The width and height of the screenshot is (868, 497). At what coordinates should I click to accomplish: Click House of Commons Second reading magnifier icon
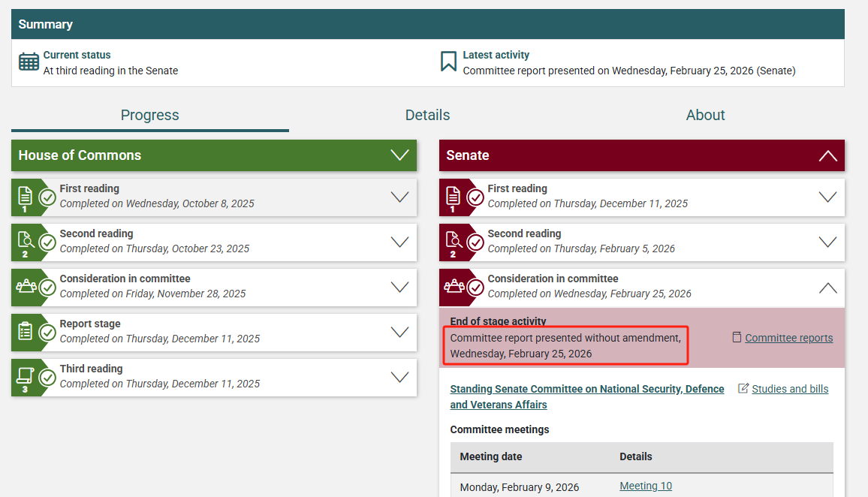pos(26,242)
